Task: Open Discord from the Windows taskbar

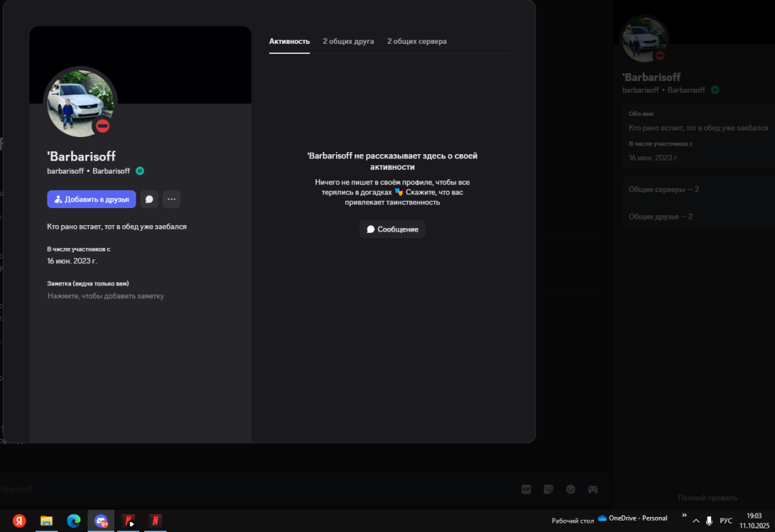Action: point(101,521)
